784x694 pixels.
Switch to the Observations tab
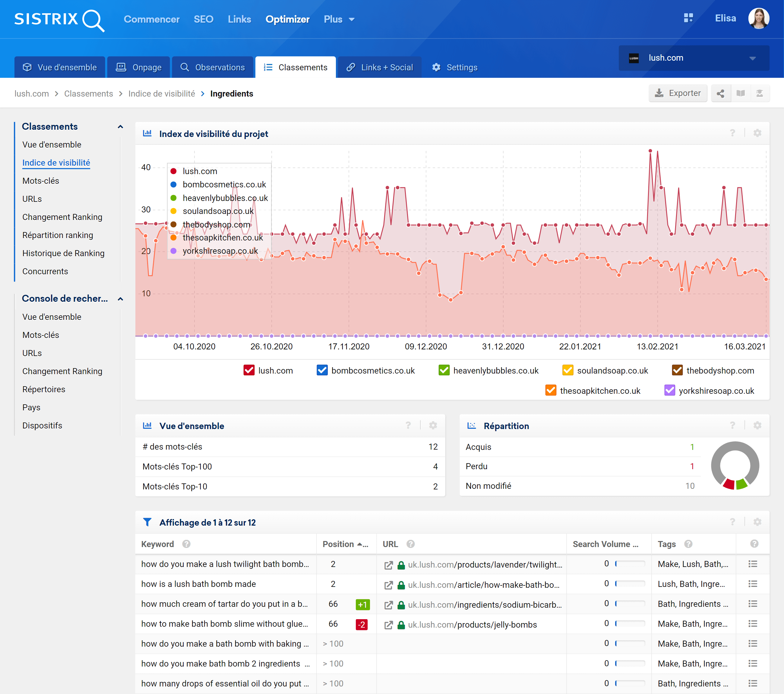coord(213,67)
